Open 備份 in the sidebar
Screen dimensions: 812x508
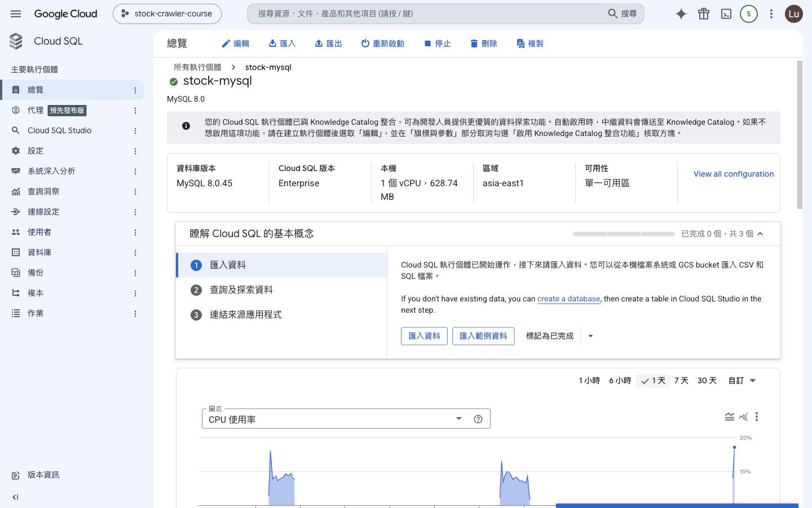(36, 273)
